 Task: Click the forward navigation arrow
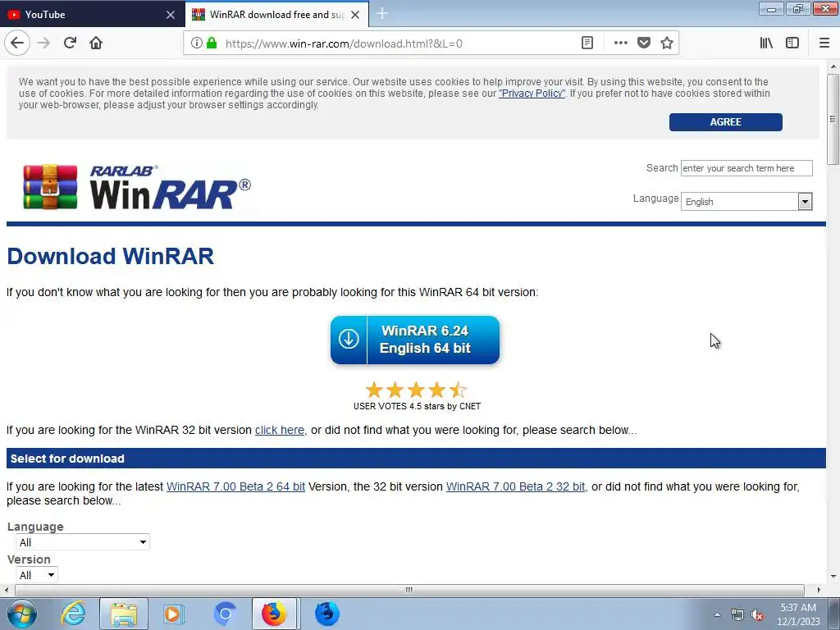click(x=43, y=43)
